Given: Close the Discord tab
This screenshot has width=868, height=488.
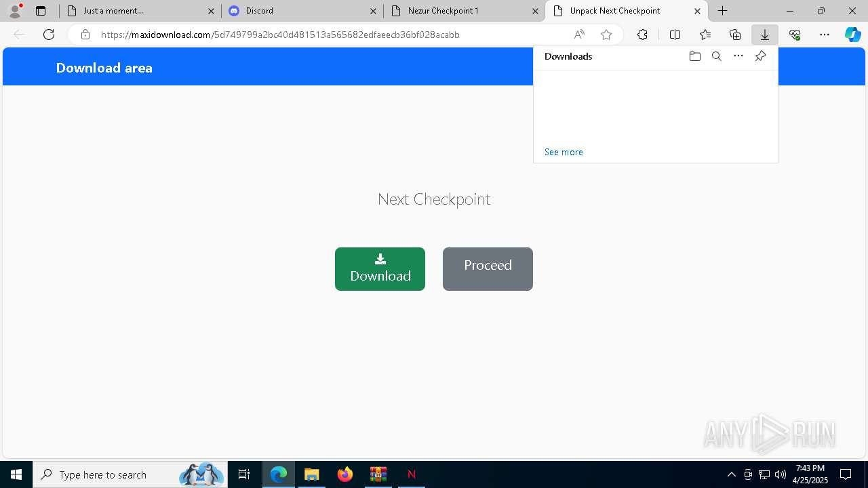Looking at the screenshot, I should click(373, 11).
